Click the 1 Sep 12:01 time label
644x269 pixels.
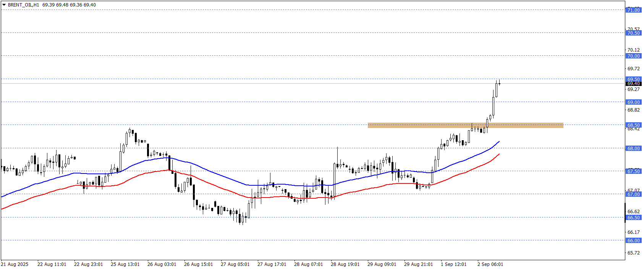point(453,264)
